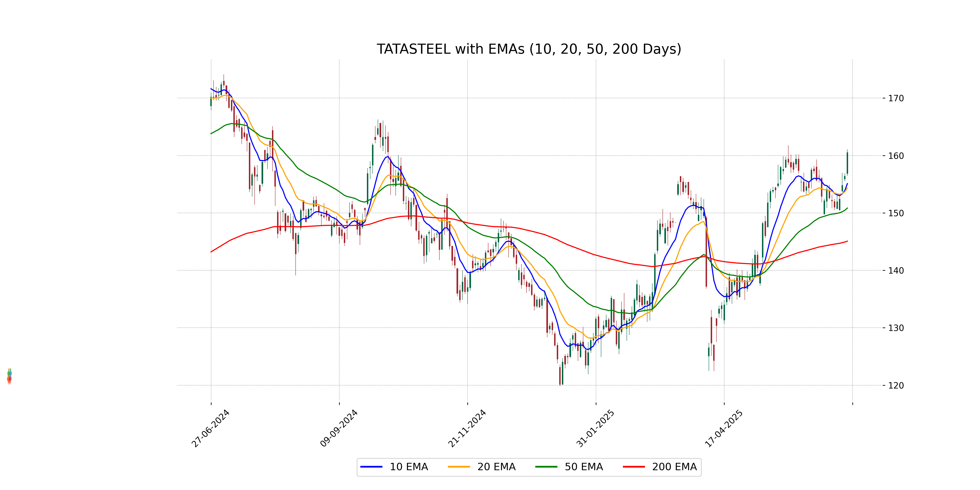Image resolution: width=980 pixels, height=490 pixels.
Task: Click the last green candlestick near 160
Action: [847, 163]
